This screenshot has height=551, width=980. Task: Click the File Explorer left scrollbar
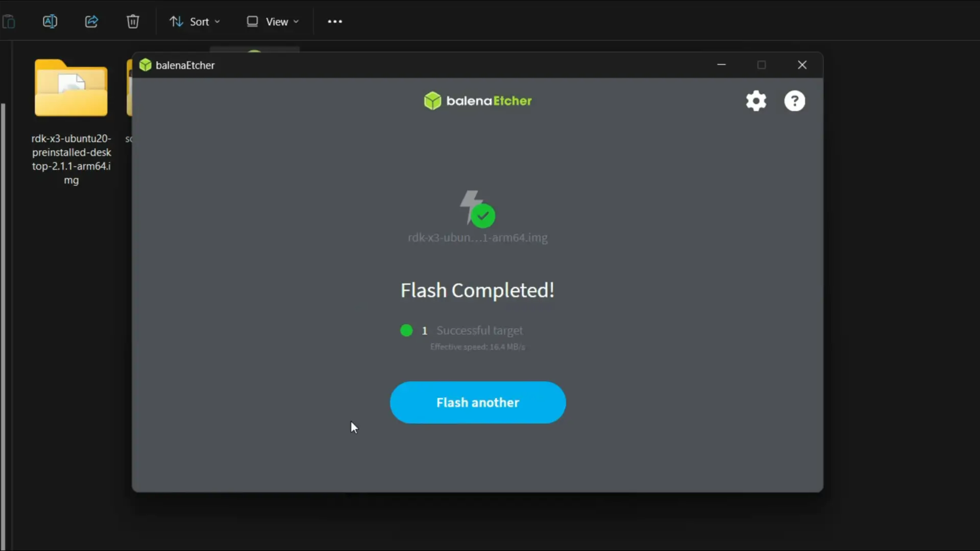pyautogui.click(x=3, y=327)
